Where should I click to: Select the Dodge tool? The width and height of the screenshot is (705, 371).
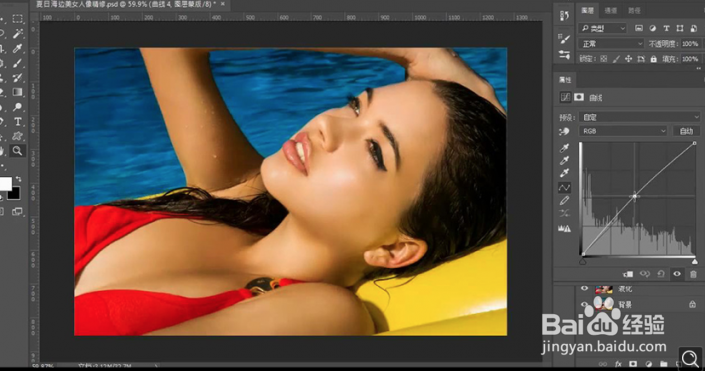tap(18, 107)
